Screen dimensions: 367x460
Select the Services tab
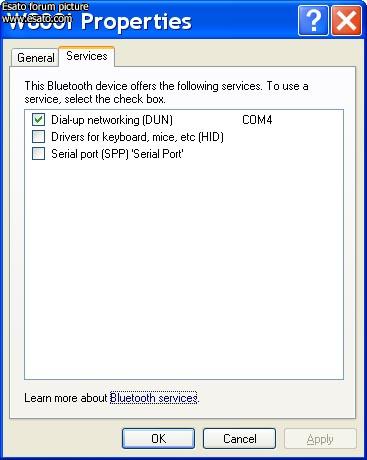[x=87, y=56]
